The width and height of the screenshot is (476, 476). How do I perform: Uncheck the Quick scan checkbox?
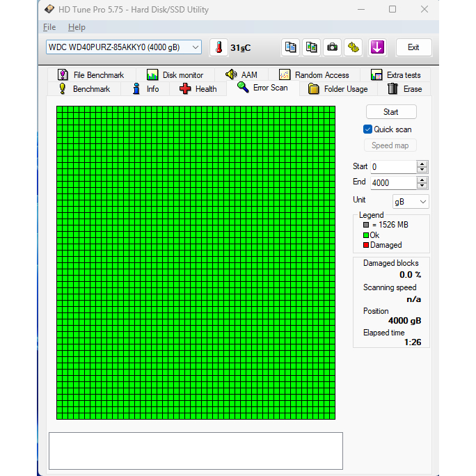[368, 129]
